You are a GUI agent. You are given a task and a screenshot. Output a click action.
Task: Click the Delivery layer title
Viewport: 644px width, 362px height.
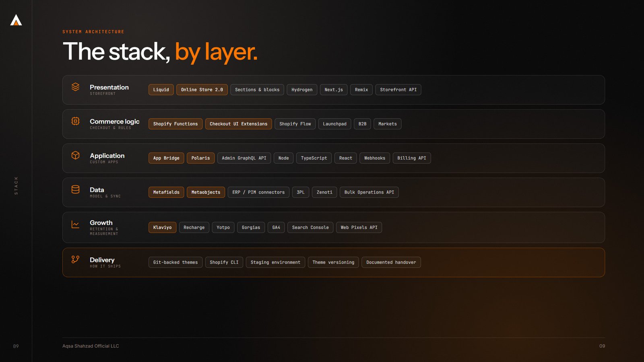tap(102, 260)
